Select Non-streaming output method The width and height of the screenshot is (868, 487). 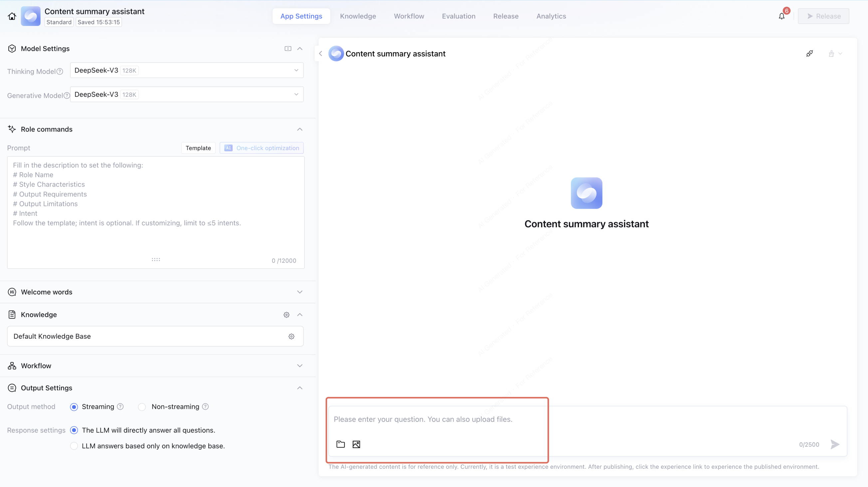142,407
